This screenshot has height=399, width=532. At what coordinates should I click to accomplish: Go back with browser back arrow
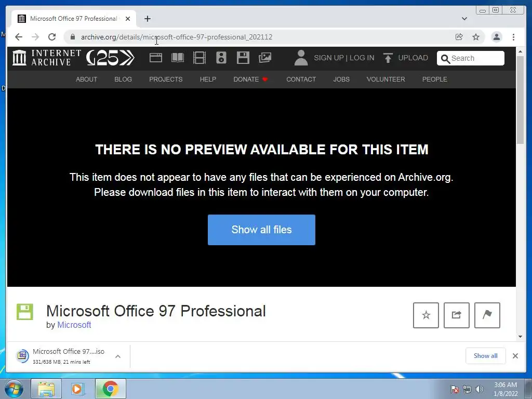(19, 37)
